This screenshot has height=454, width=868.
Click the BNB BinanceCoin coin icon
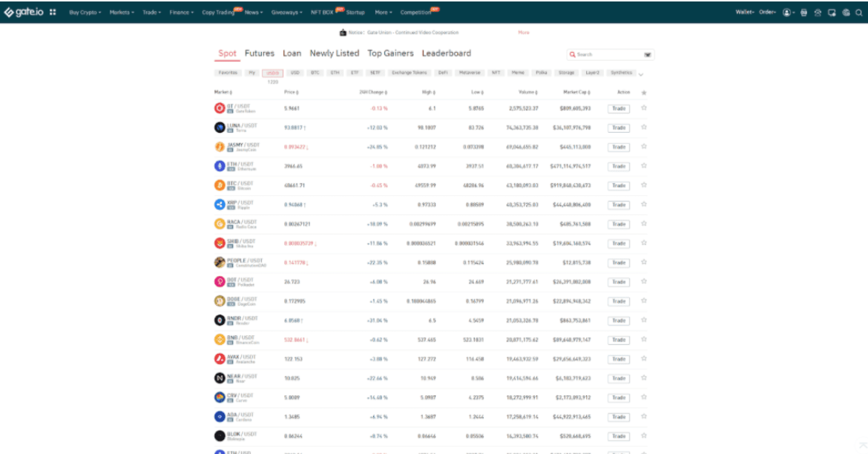click(220, 340)
